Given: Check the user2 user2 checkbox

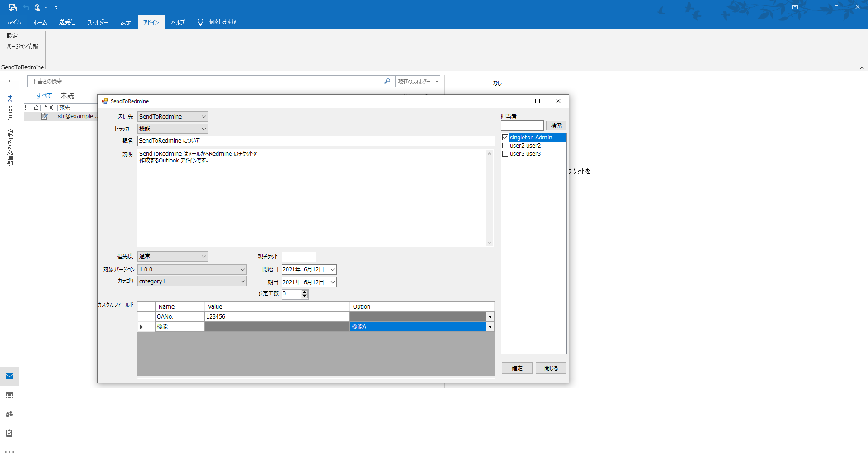Looking at the screenshot, I should pos(505,146).
